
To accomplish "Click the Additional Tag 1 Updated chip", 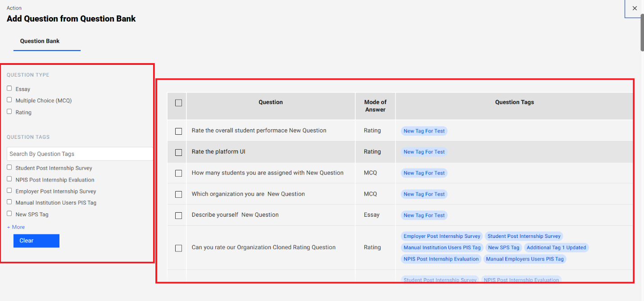I will [x=556, y=247].
